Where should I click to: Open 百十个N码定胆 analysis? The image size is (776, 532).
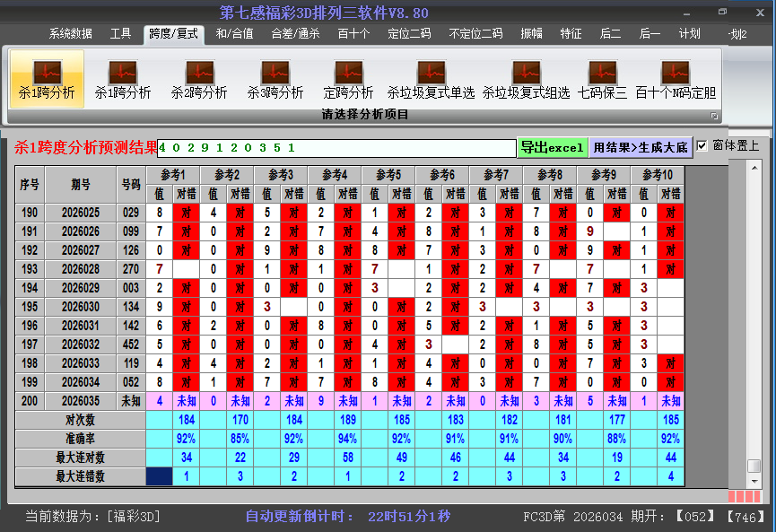(x=676, y=79)
